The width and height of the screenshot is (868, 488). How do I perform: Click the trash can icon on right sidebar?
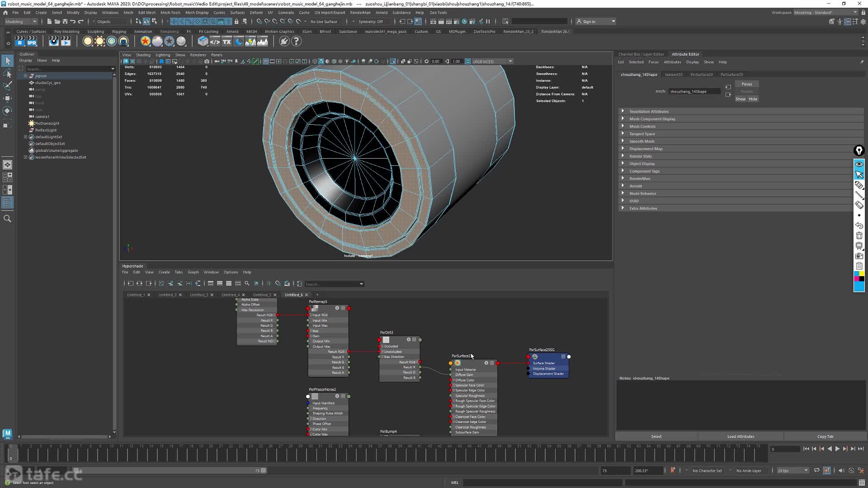(x=859, y=236)
